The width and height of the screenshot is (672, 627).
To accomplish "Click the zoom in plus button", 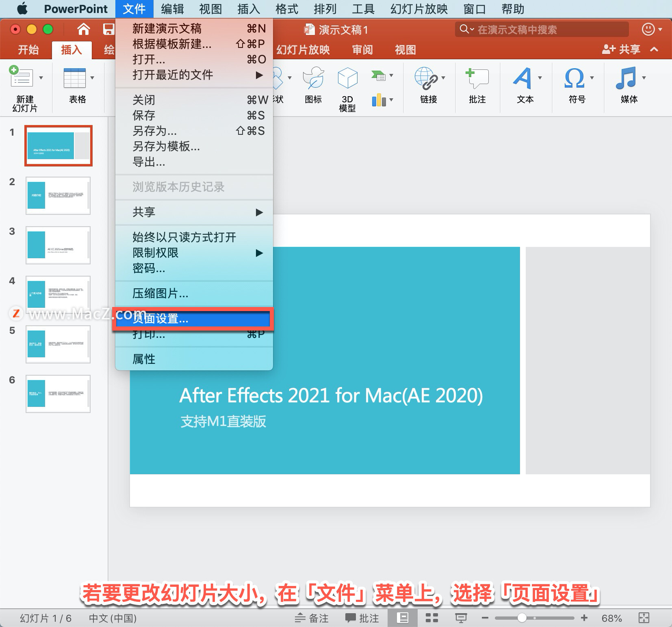I will 584,618.
